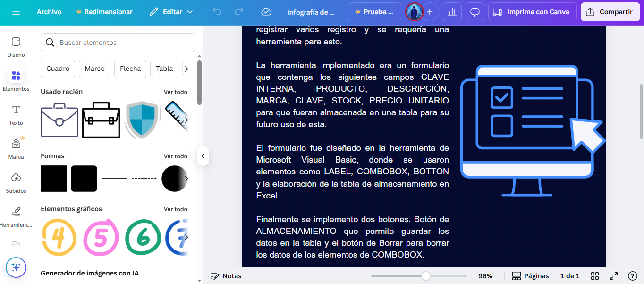Switch to the Texto panel
This screenshot has width=644, height=284.
point(16,114)
